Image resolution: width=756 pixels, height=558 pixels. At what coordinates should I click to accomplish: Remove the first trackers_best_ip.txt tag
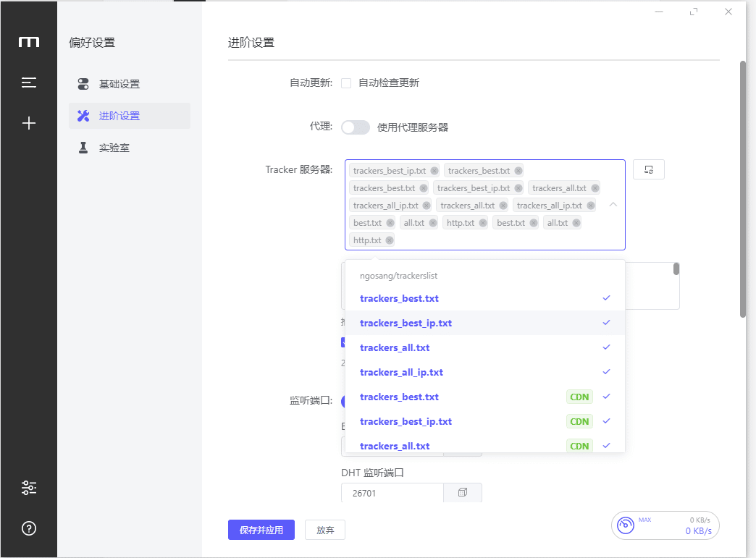[434, 171]
